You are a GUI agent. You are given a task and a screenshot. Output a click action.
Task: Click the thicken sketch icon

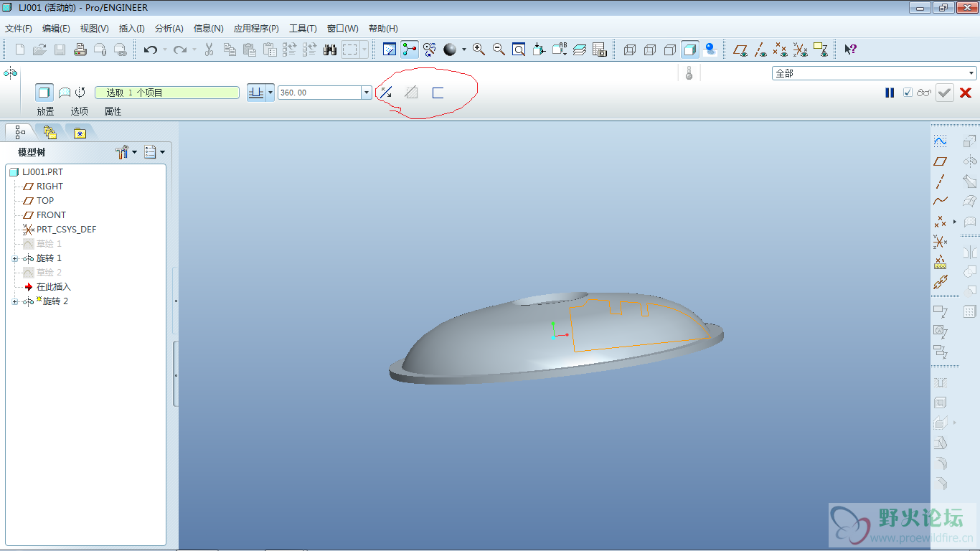[x=438, y=93]
